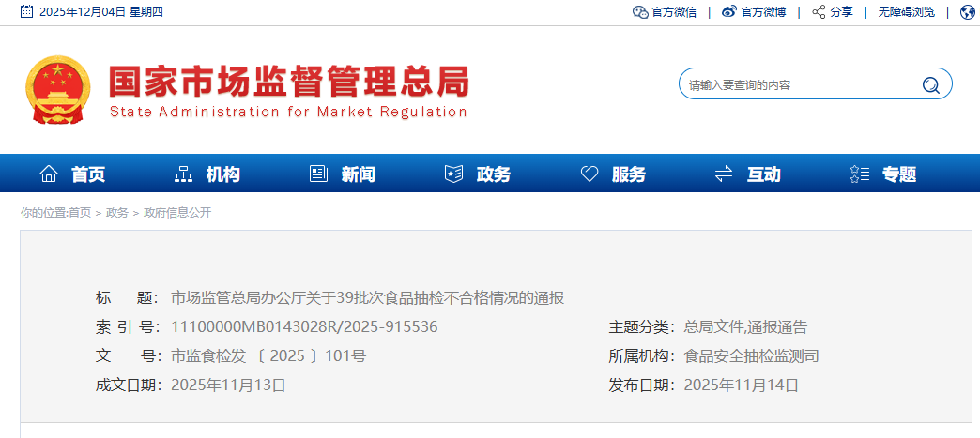Click the Weibo official account icon
980x438 pixels.
(x=729, y=12)
